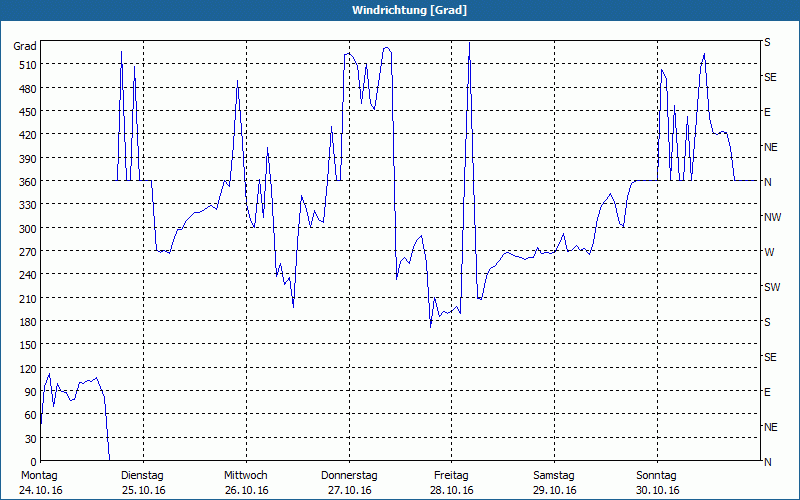Click the 330 value on the left axis
Screen dimensions: 800x500
point(28,205)
